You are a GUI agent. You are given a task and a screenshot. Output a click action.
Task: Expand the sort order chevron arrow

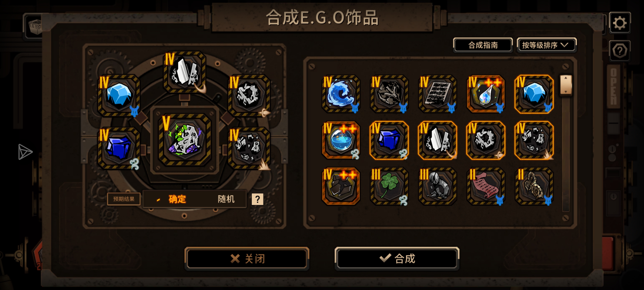[564, 45]
